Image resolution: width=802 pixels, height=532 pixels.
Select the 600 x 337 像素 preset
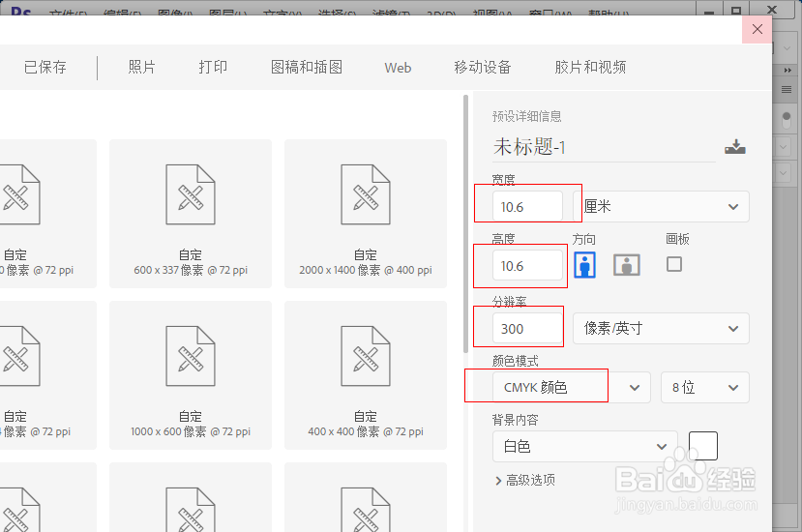[191, 214]
